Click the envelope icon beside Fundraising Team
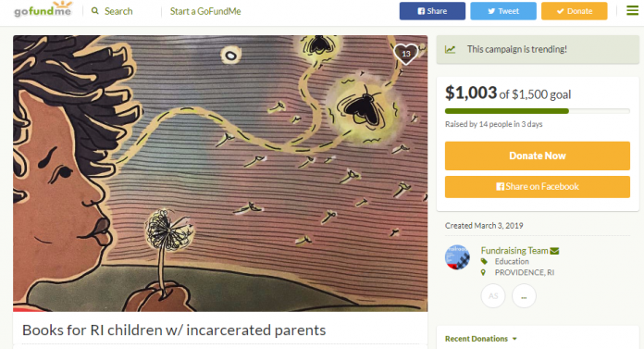Screen dimensions: 644x349 pyautogui.click(x=554, y=251)
